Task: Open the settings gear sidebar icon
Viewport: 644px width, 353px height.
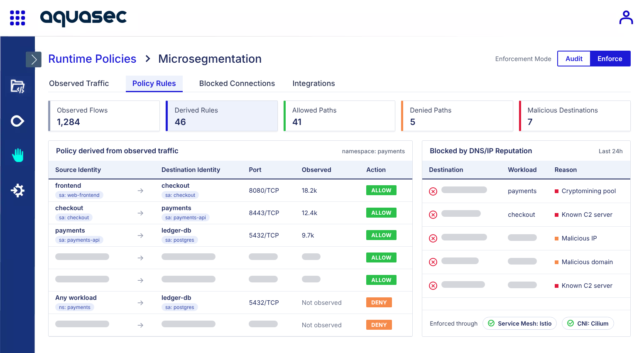Action: 17,191
